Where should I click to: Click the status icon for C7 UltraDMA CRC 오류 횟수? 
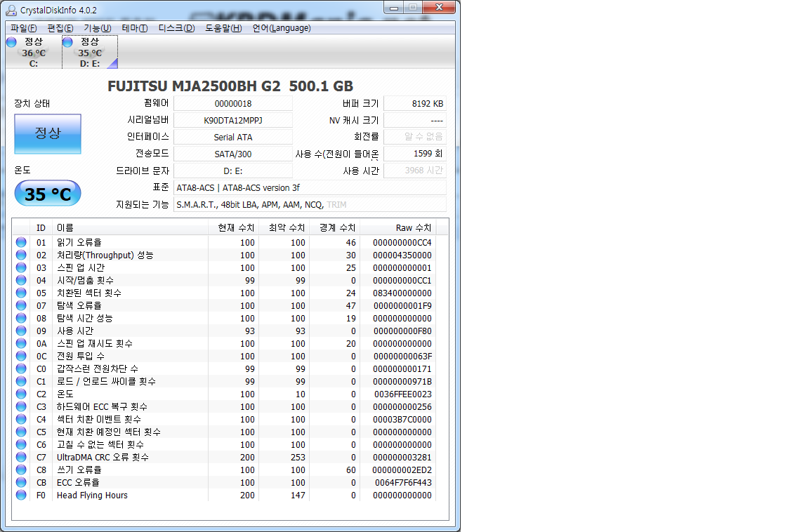(x=21, y=457)
